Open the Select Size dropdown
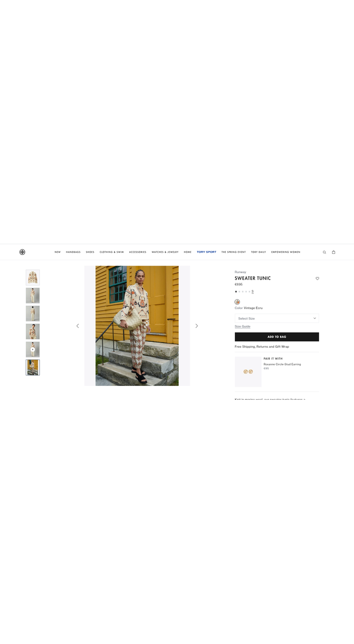 click(x=277, y=318)
